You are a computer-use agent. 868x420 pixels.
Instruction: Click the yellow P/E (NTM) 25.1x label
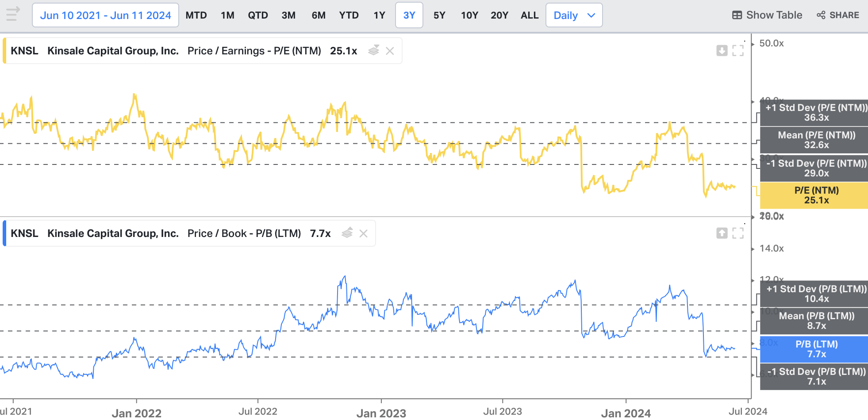(814, 195)
